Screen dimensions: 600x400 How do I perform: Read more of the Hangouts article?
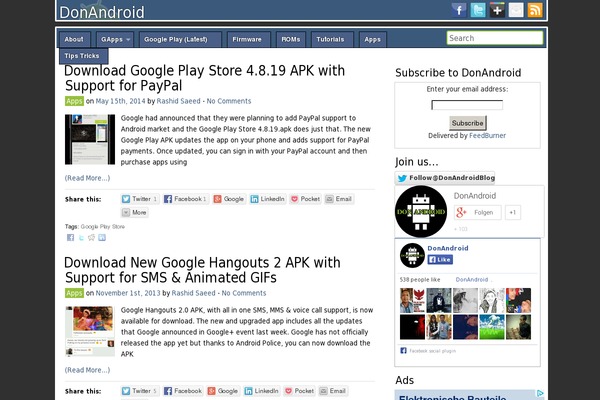[87, 370]
